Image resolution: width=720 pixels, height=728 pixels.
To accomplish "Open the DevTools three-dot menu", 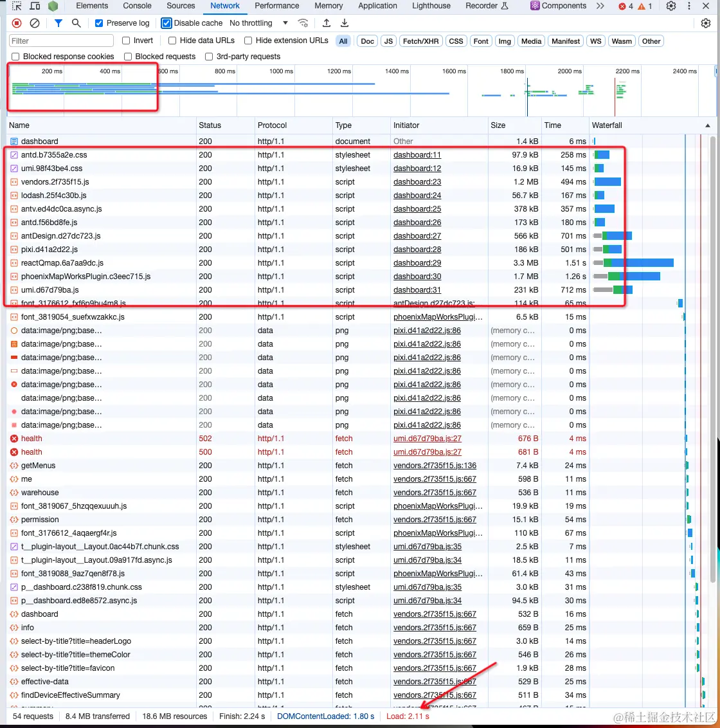I will tap(689, 6).
